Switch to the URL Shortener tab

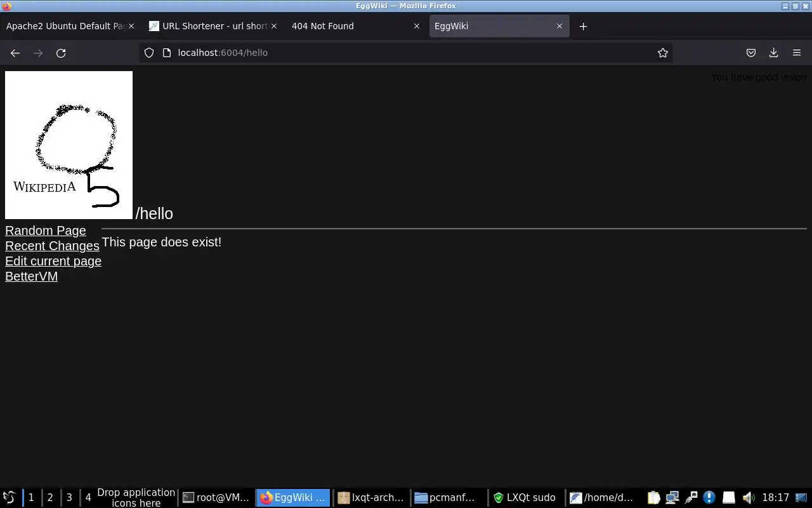[x=213, y=26]
